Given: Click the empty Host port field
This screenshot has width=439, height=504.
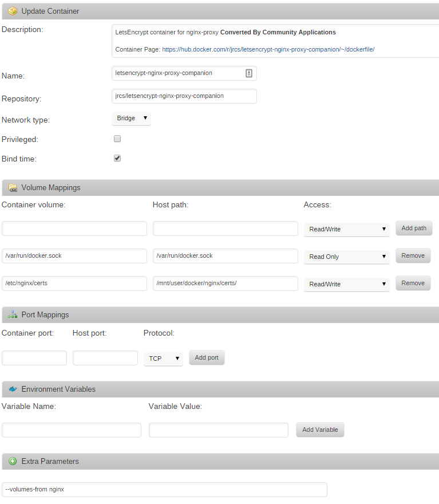Looking at the screenshot, I should point(105,358).
